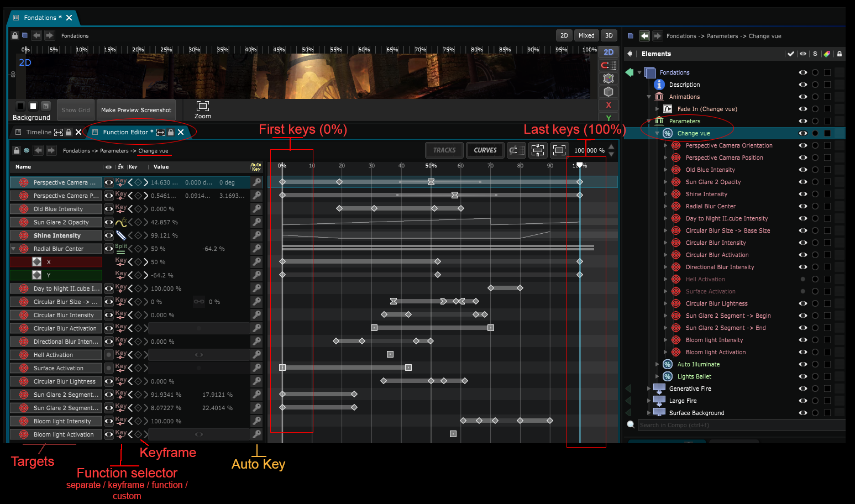855x504 pixels.
Task: Expand Lights Ballet tree item
Action: (657, 376)
